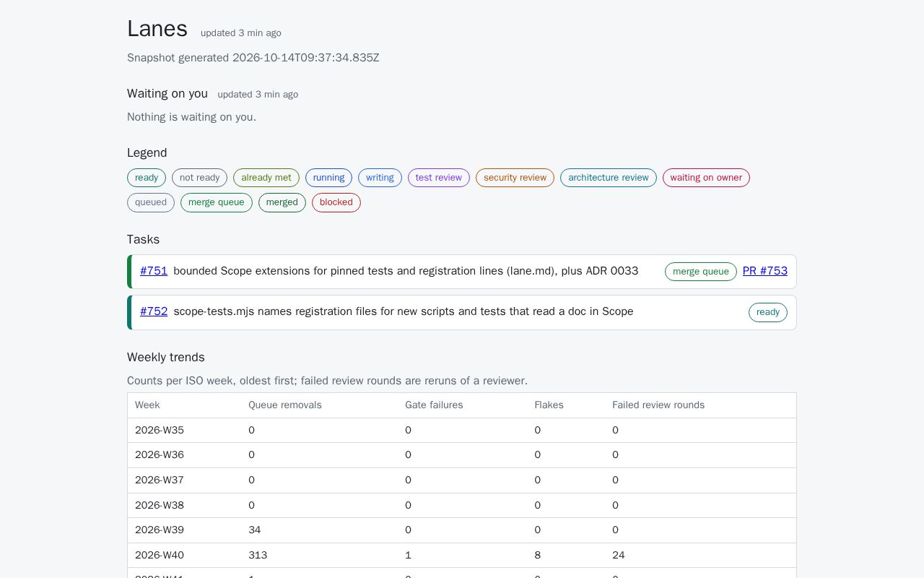
Task: Click the ready badge on task #752
Action: [768, 312]
